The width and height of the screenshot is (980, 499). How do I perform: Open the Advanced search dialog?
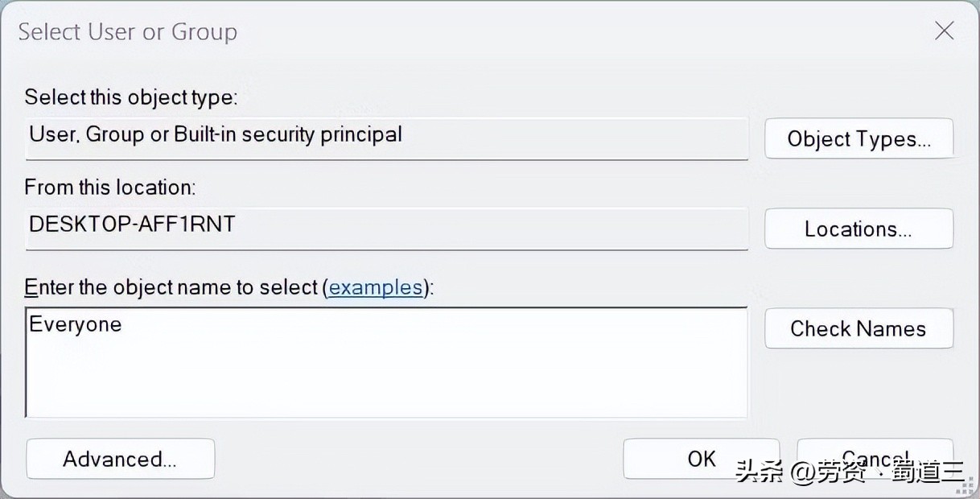(119, 459)
